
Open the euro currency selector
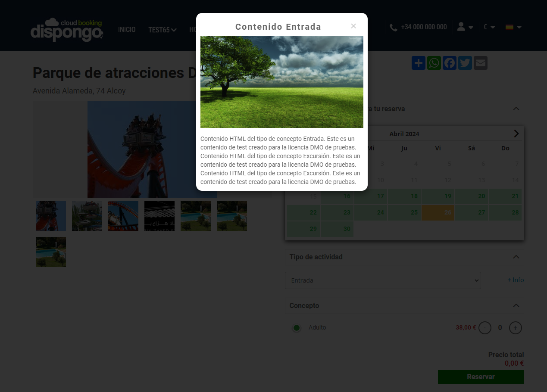[x=489, y=27]
